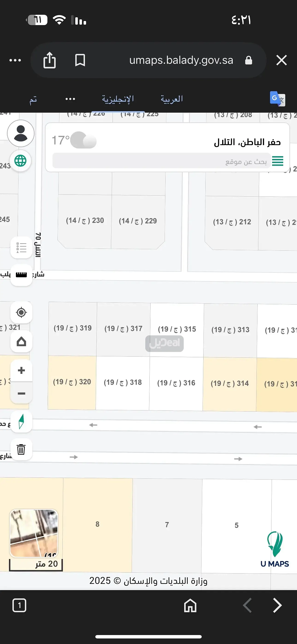297x644 pixels.
Task: Select the ruler measurement tool
Action: pos(21,275)
